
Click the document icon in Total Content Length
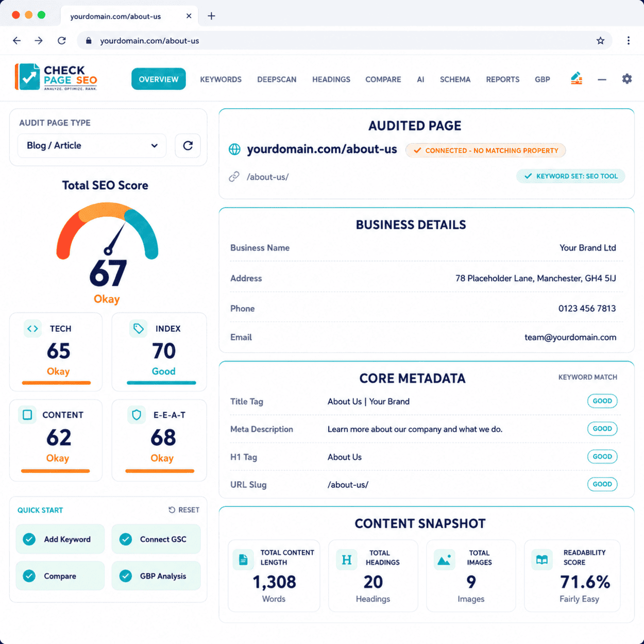point(243,560)
